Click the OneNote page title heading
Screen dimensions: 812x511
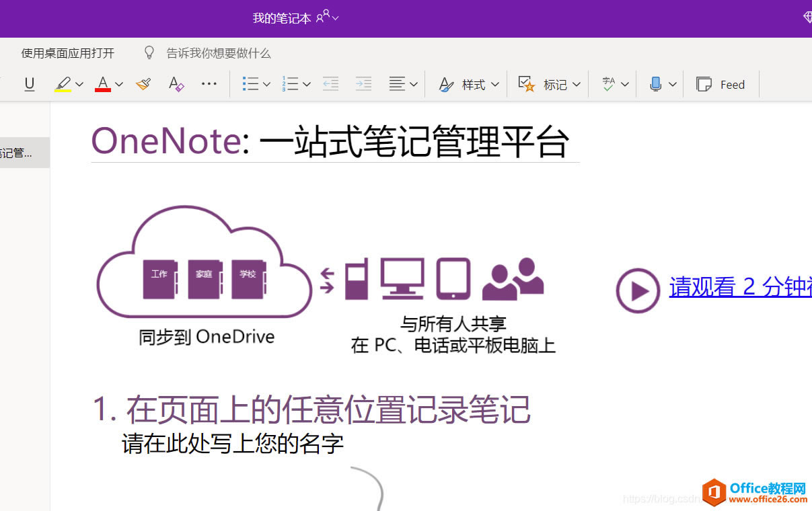click(330, 141)
